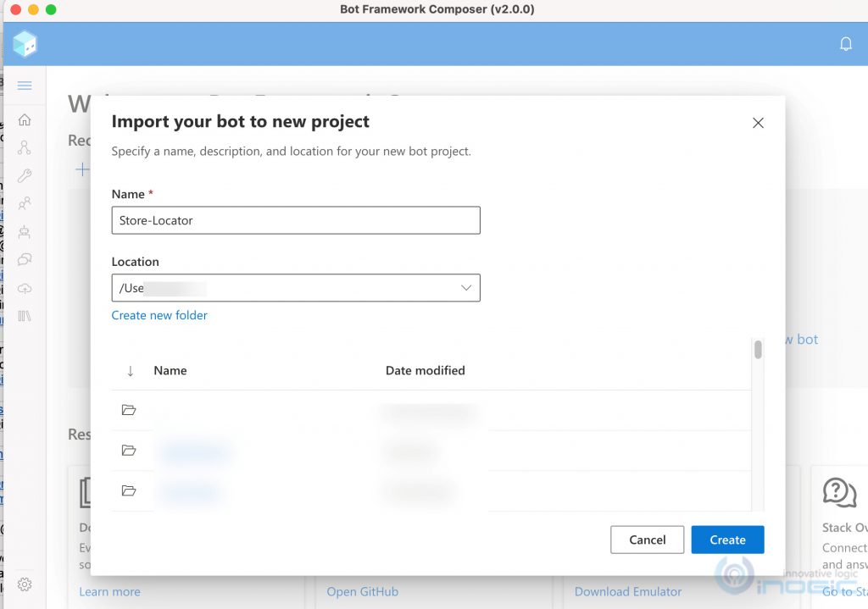Select the bot QnA icon in sidebar
The width and height of the screenshot is (868, 609).
coord(25,231)
